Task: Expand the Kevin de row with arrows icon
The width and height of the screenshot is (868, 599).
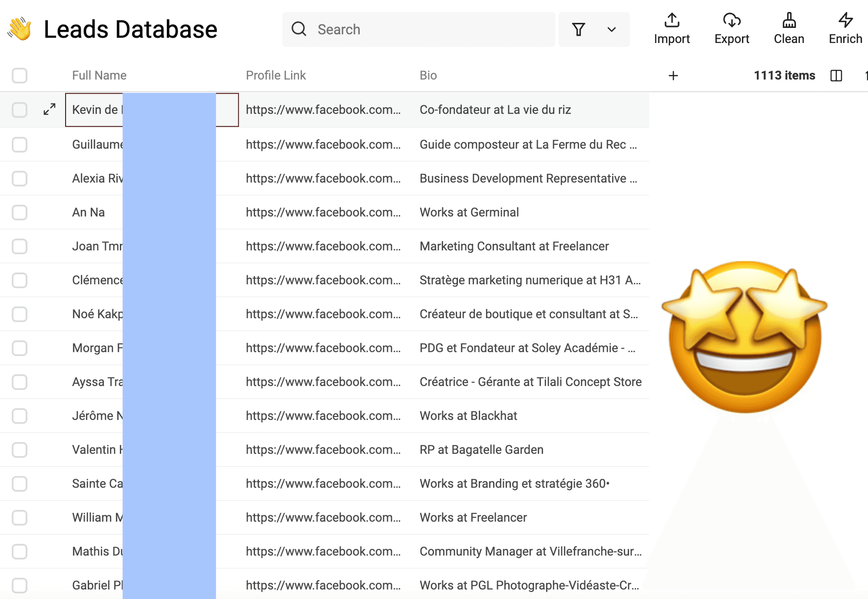Action: click(x=49, y=109)
